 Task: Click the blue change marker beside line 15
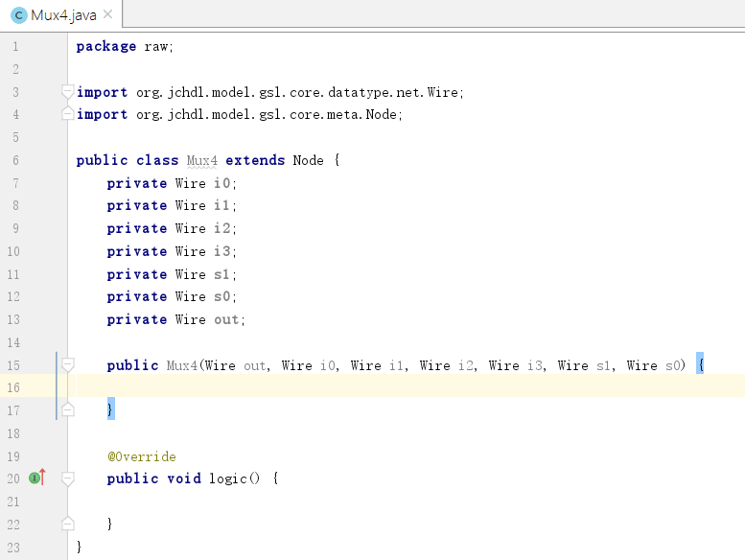pyautogui.click(x=58, y=365)
